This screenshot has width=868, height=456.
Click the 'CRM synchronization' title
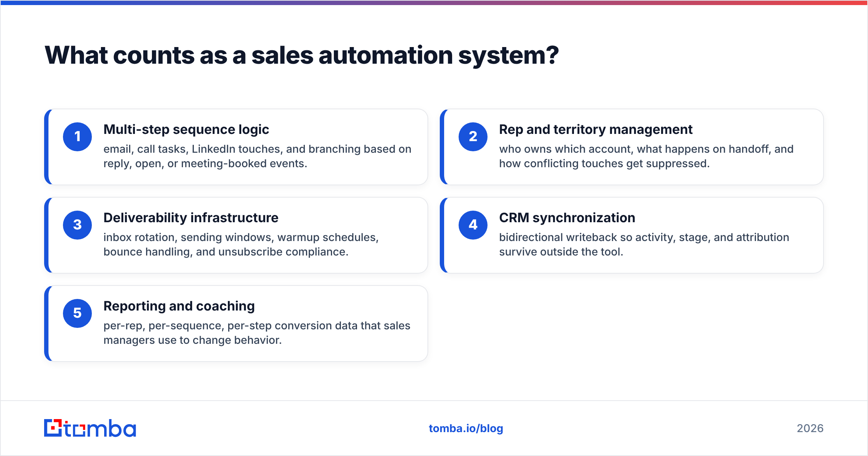(x=567, y=218)
